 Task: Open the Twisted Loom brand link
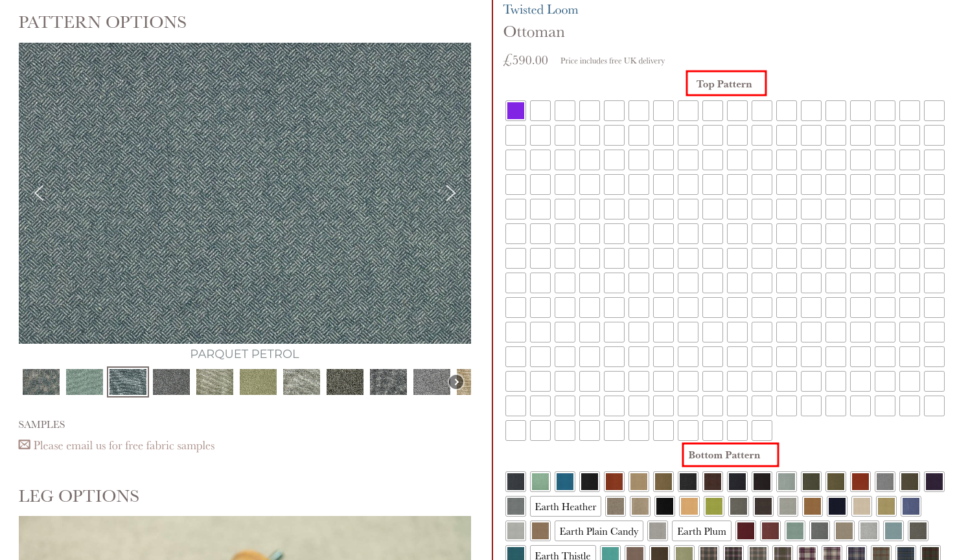(540, 10)
